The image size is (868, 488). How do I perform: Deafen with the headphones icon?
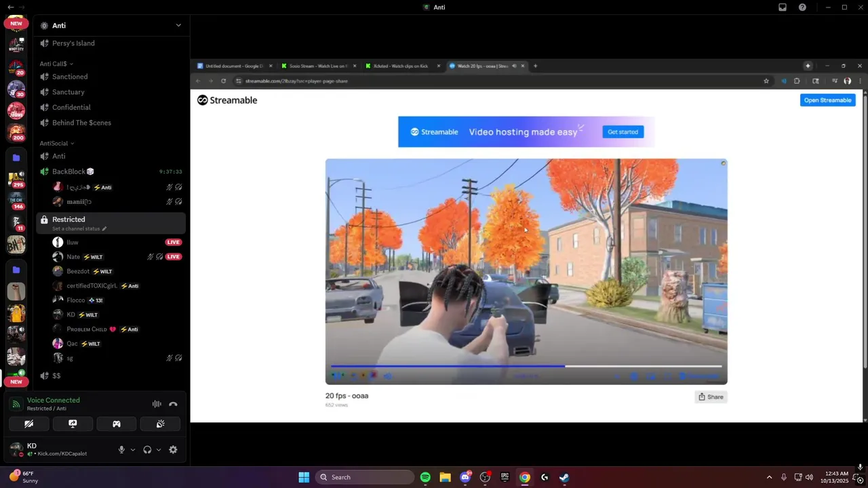pyautogui.click(x=147, y=449)
